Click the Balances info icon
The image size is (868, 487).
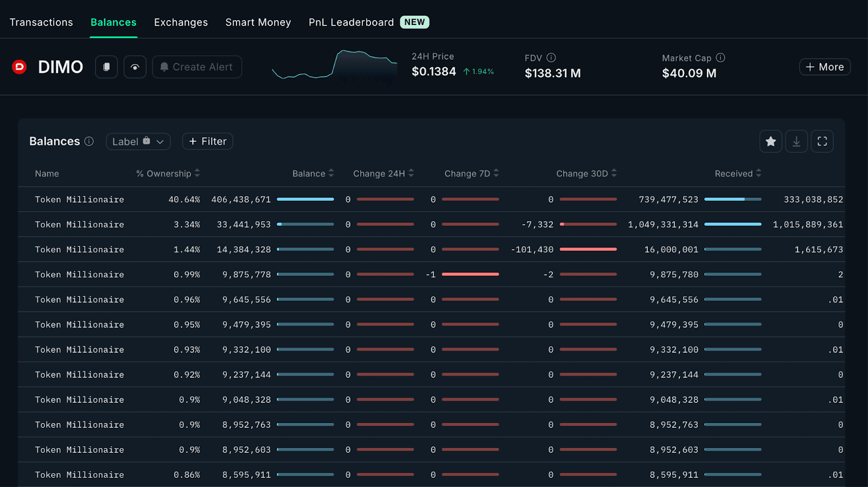pyautogui.click(x=89, y=141)
